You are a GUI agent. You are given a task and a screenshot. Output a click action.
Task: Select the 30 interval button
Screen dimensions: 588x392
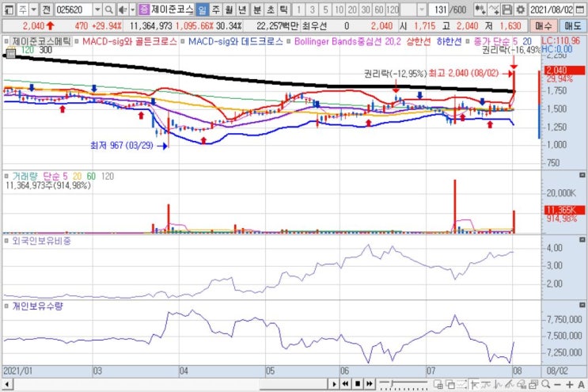[x=366, y=10]
